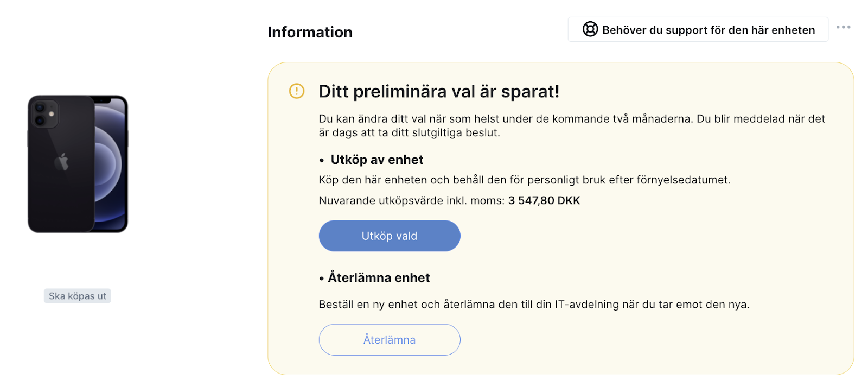This screenshot has width=868, height=386.
Task: Select the 'Utköp av enhet' option heading
Action: 377,160
